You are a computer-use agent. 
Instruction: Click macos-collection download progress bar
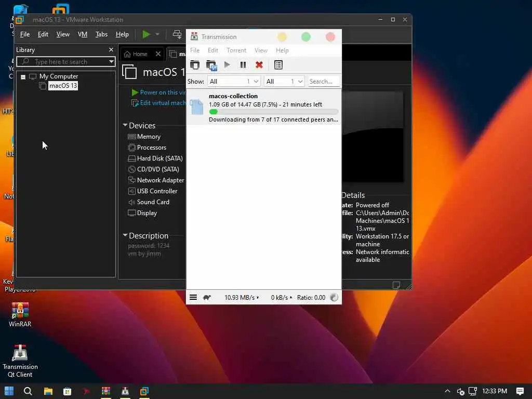coord(273,112)
